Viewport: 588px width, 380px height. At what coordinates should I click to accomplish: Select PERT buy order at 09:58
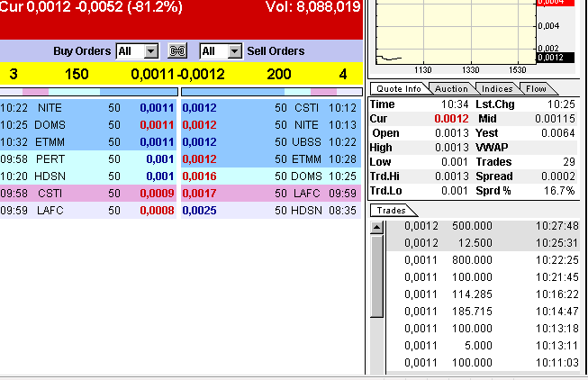[x=87, y=159]
